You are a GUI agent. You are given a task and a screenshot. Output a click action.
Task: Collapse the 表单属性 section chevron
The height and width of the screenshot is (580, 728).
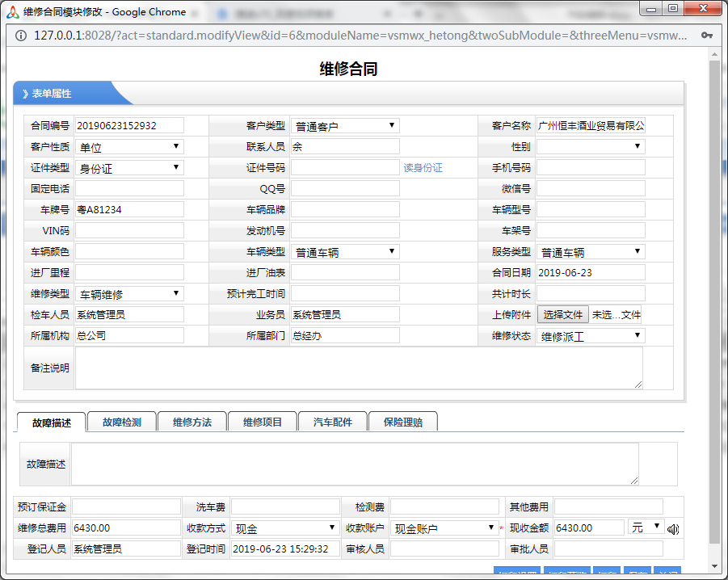click(25, 94)
